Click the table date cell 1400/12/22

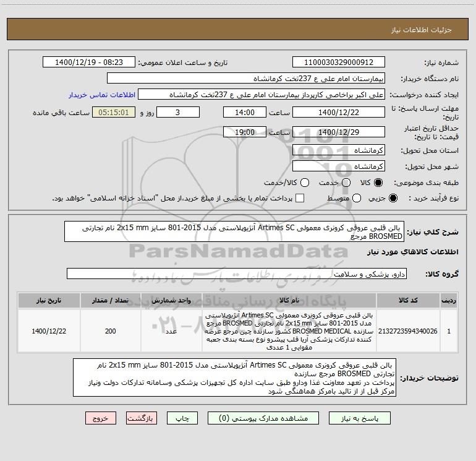[49, 331]
